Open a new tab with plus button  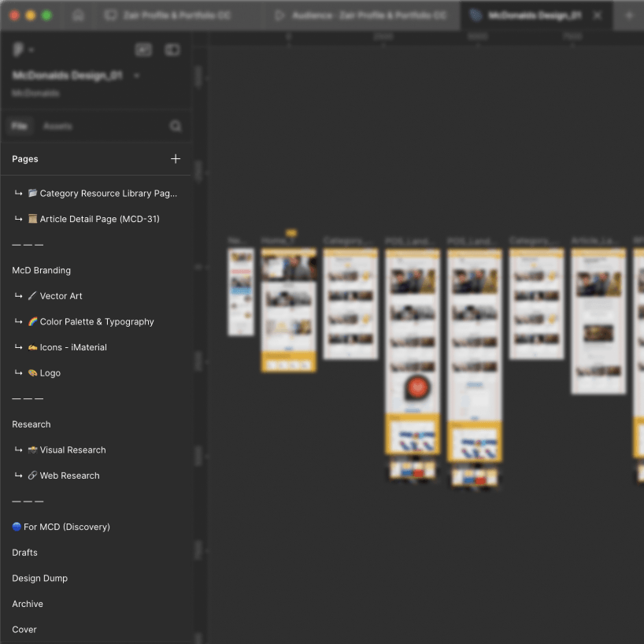629,16
